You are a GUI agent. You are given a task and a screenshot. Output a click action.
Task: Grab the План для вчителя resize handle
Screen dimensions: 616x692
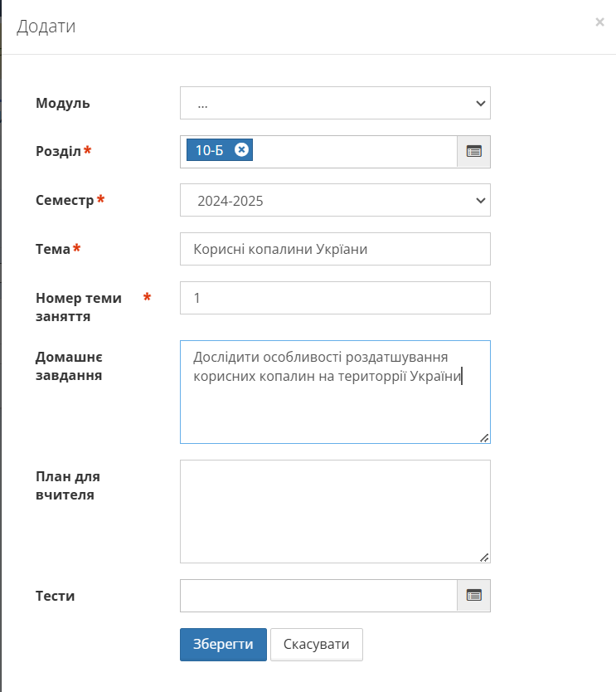484,557
